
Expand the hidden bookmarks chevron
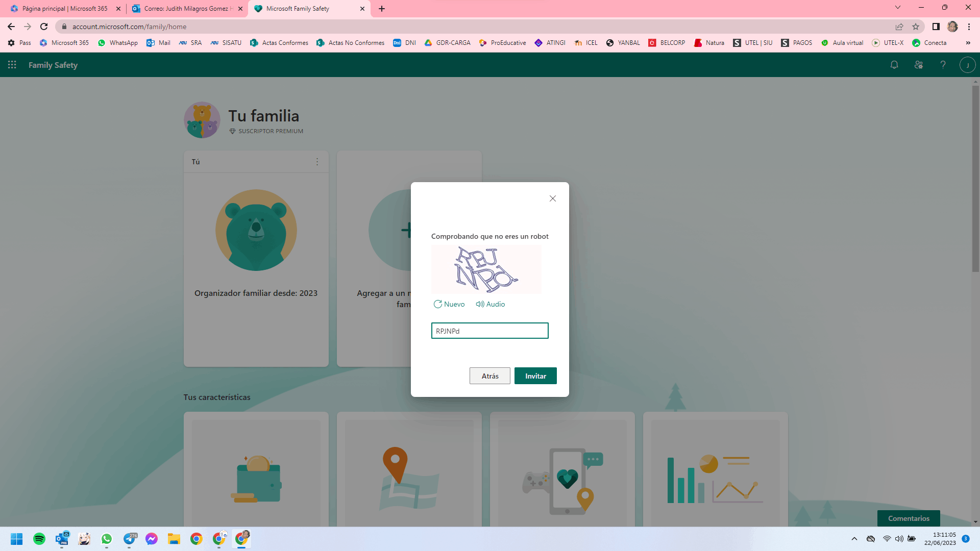pyautogui.click(x=968, y=43)
